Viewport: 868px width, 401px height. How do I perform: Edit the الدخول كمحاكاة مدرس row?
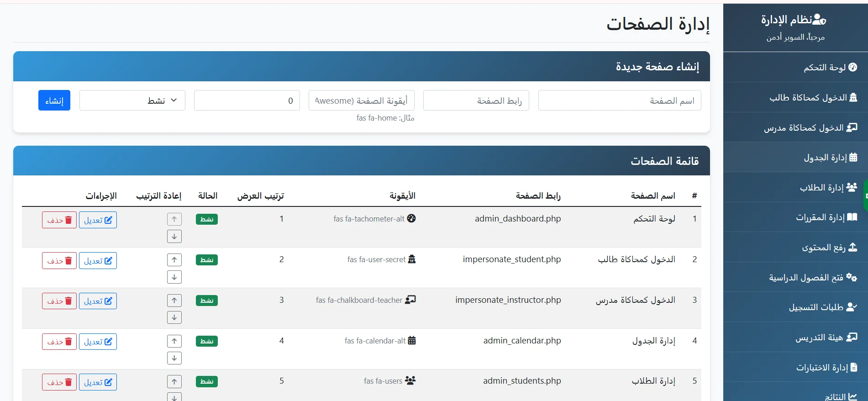pyautogui.click(x=98, y=301)
